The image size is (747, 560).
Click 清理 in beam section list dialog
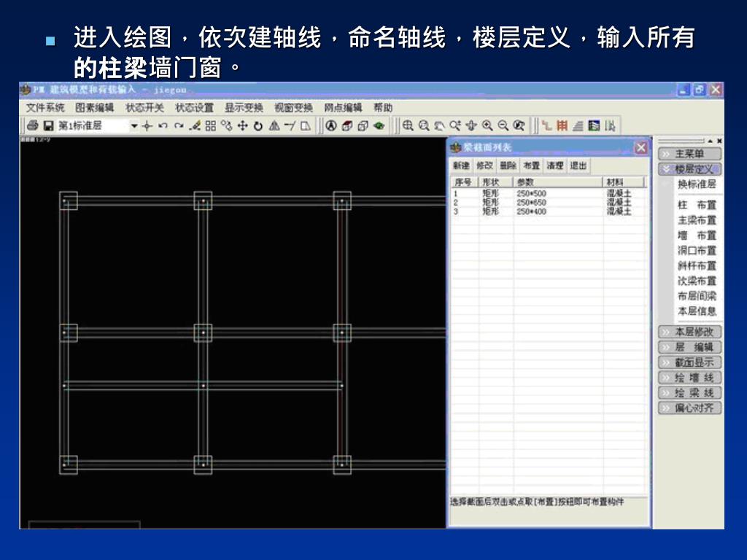click(x=555, y=166)
